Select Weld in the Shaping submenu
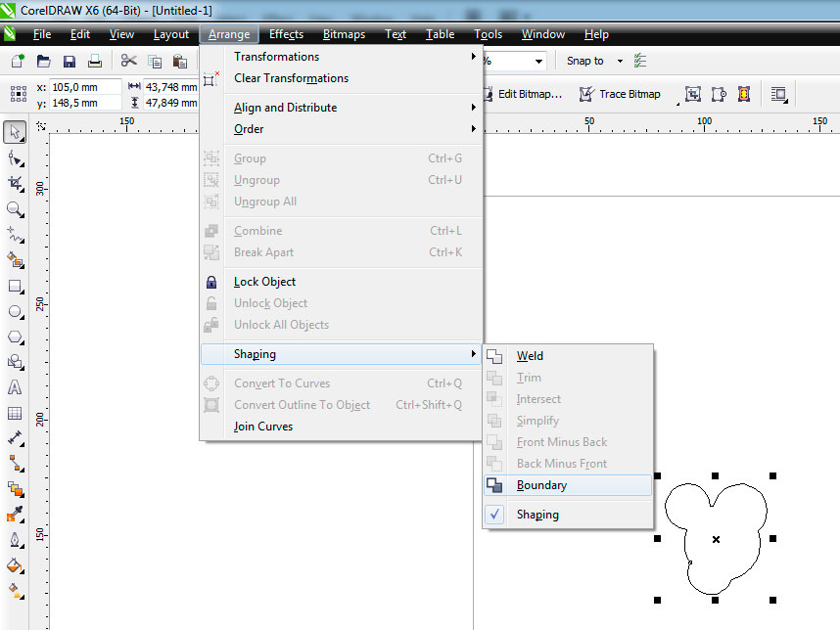This screenshot has height=630, width=840. tap(567, 356)
